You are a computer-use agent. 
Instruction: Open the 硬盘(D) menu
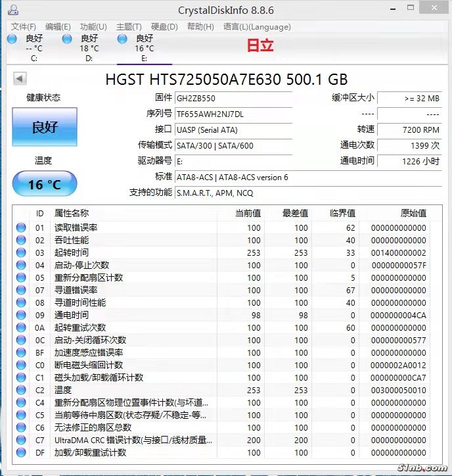tap(164, 27)
